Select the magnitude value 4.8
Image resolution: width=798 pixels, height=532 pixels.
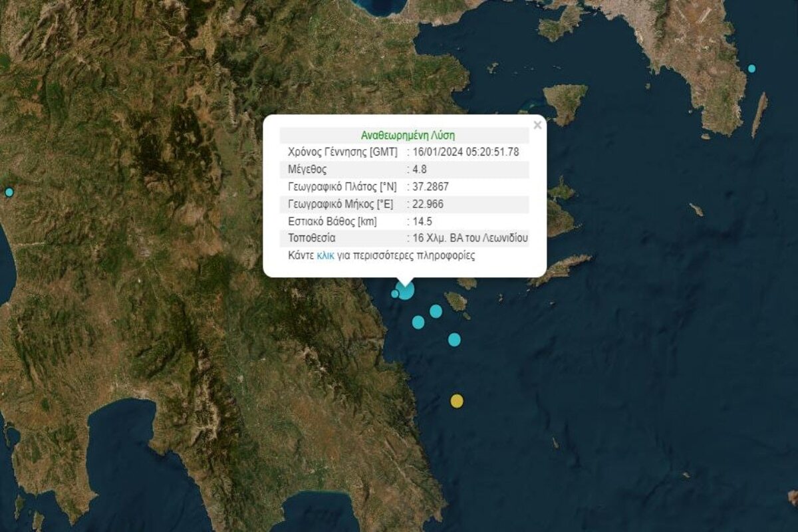coord(421,169)
